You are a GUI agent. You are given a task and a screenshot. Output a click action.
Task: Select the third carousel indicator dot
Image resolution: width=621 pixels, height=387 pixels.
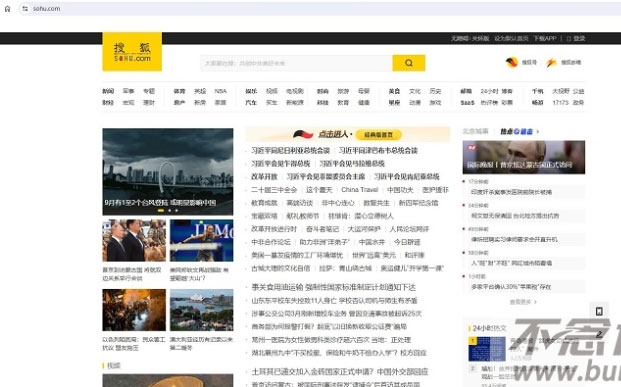click(176, 210)
